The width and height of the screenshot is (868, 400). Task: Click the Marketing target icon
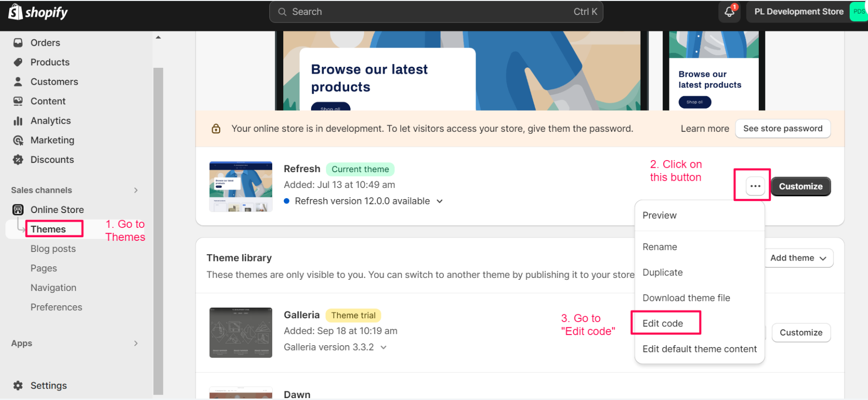point(18,140)
